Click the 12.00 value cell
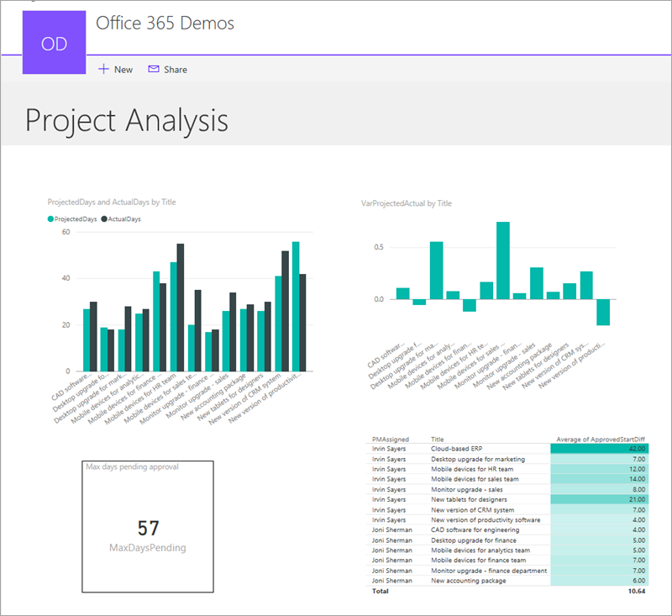This screenshot has width=672, height=616. pos(600,469)
